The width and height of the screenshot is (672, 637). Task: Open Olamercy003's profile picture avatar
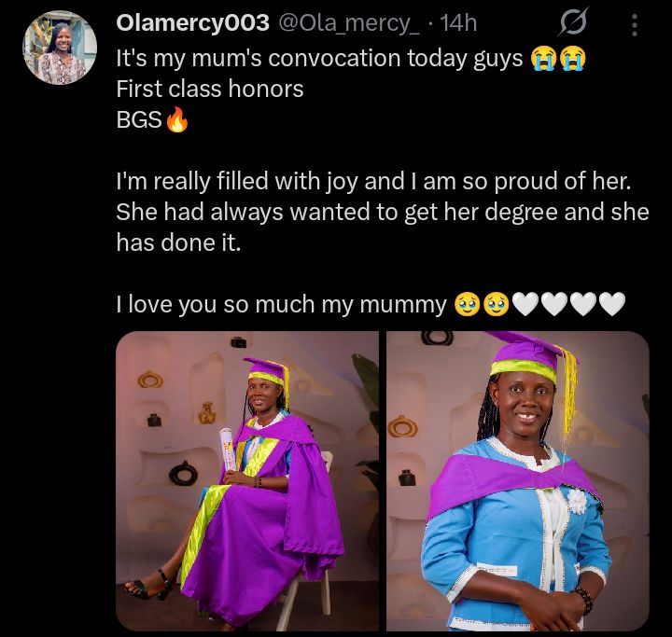59,48
